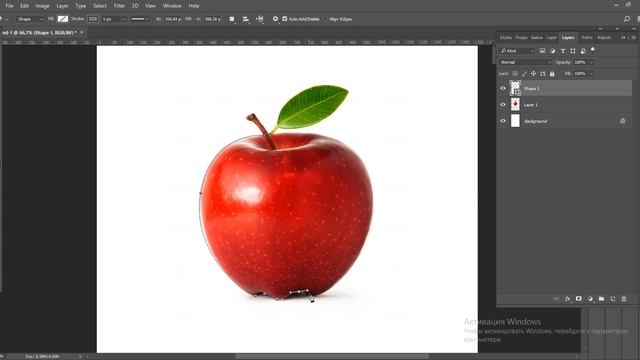Screen dimensions: 640x360
Task: Toggle link width and height icon
Action: point(189,19)
